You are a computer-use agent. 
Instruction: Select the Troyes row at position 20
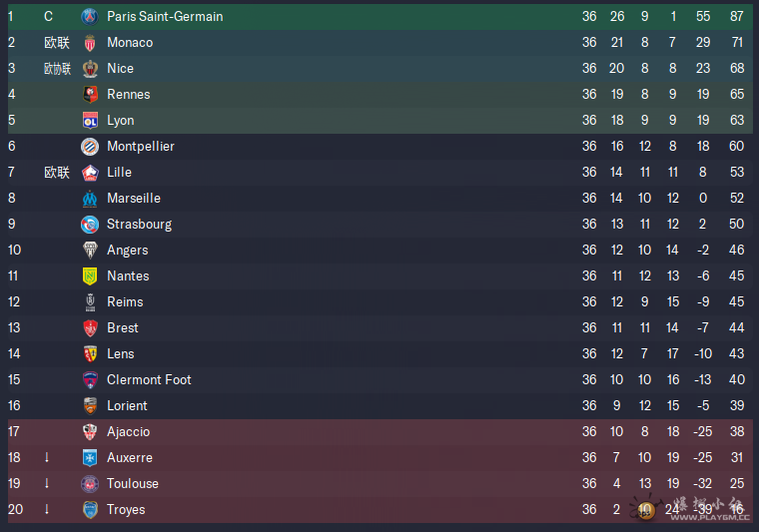[379, 510]
